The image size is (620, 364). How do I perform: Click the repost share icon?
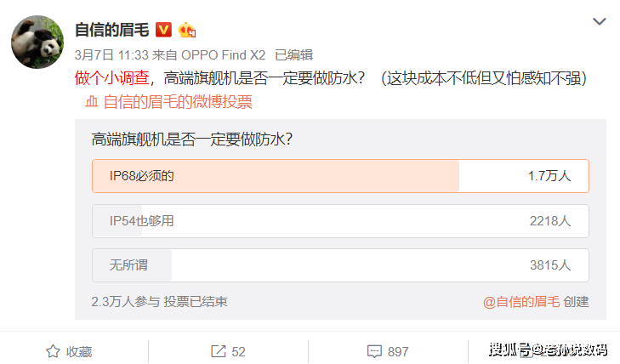(x=219, y=351)
